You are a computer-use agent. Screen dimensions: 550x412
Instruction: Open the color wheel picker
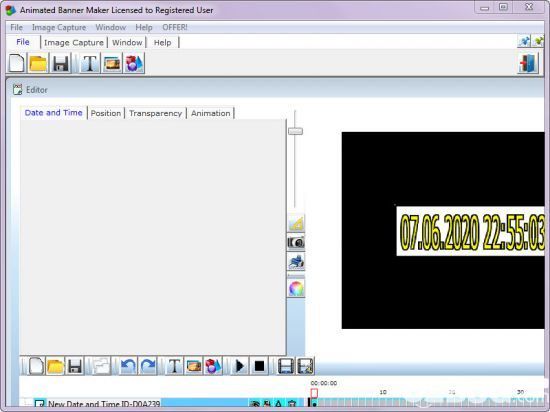[296, 289]
